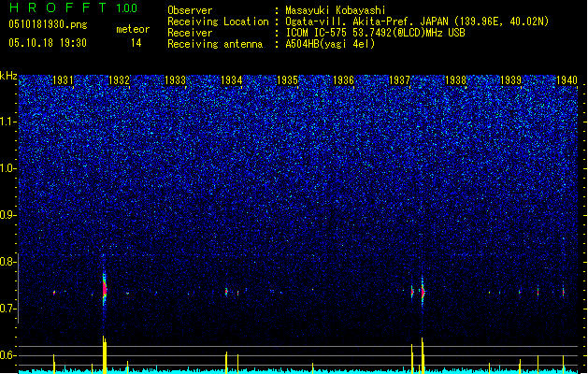Image resolution: width=588 pixels, height=374 pixels.
Task: Click the Receiving Location label
Action: (218, 22)
